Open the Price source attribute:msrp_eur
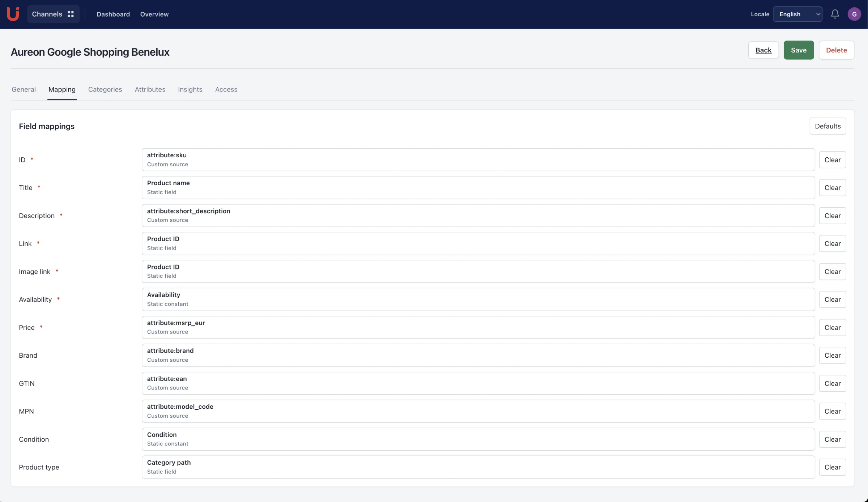868x502 pixels. tap(478, 327)
